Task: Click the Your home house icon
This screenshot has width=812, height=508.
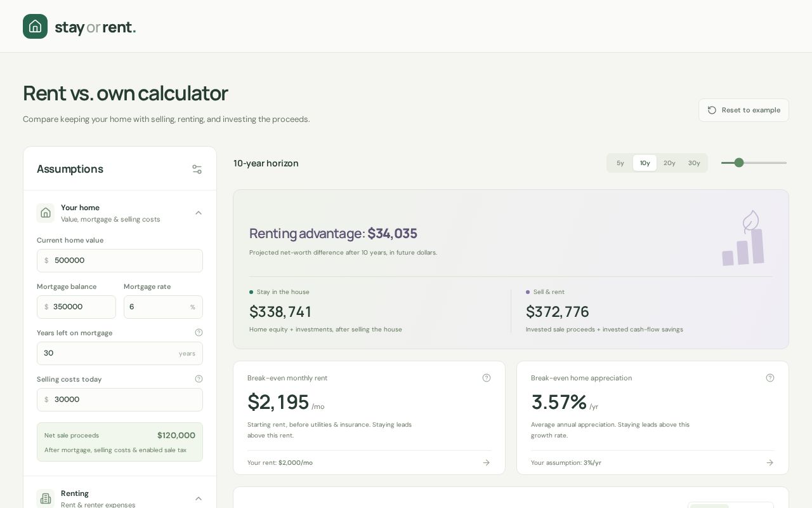Action: pyautogui.click(x=46, y=213)
